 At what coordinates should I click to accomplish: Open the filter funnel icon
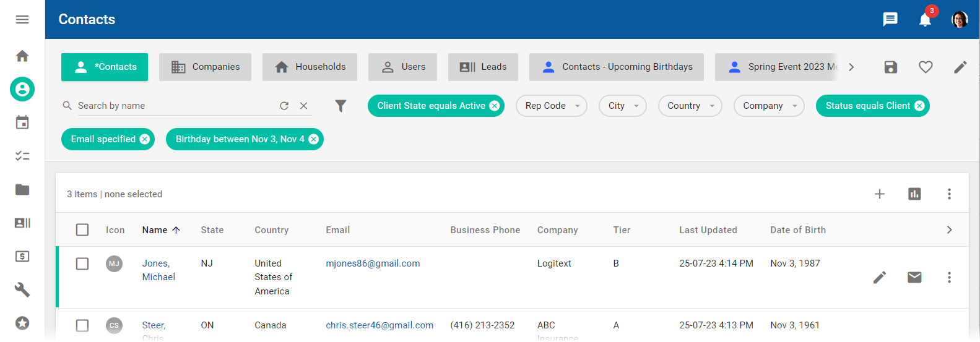tap(340, 106)
